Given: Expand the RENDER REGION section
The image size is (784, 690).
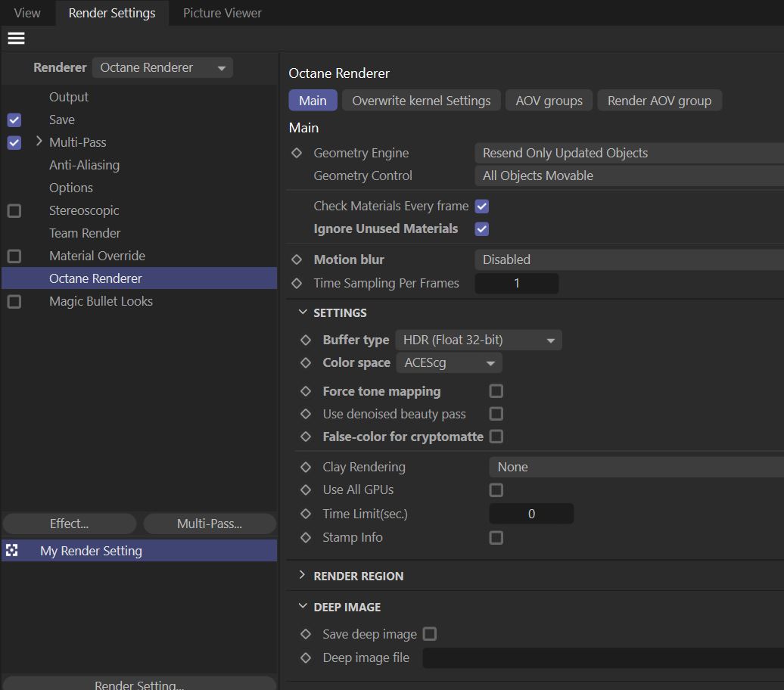Looking at the screenshot, I should tap(303, 576).
